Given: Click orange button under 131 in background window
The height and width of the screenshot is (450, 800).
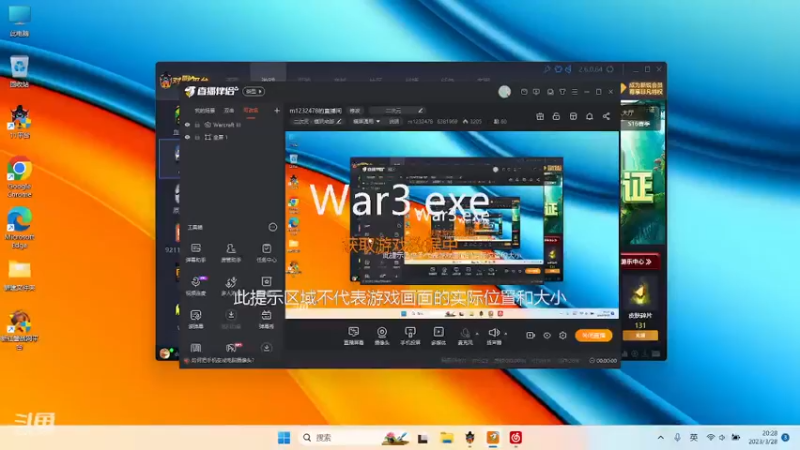Looking at the screenshot, I should pos(640,335).
